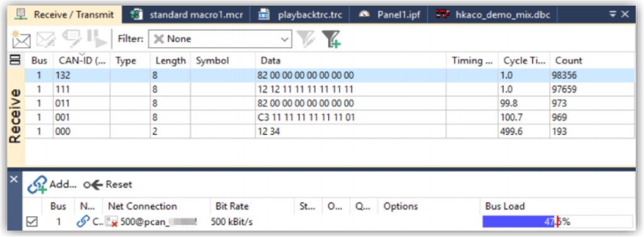Click the Bus Load progress bar
Viewport: 644px width, 237px height.
557,222
